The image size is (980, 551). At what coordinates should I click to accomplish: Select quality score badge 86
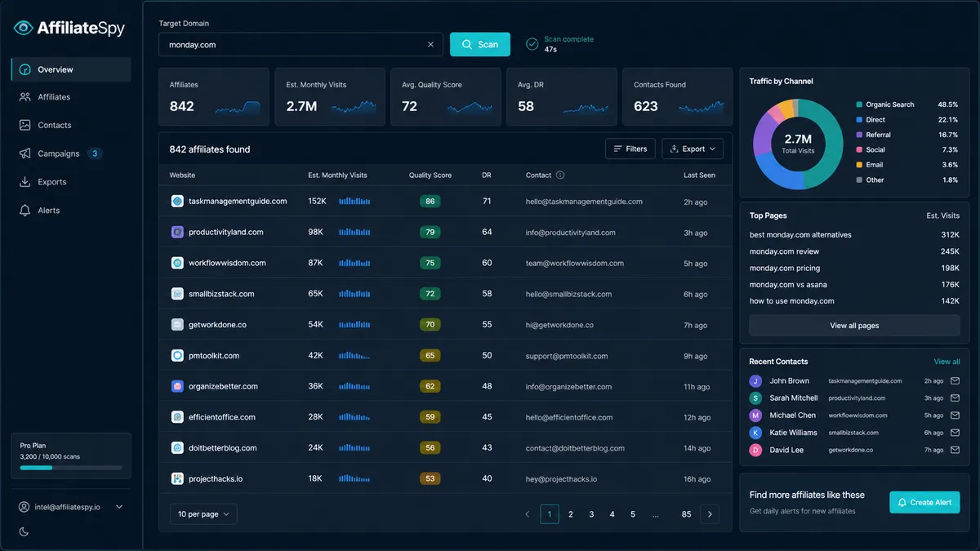(x=430, y=202)
